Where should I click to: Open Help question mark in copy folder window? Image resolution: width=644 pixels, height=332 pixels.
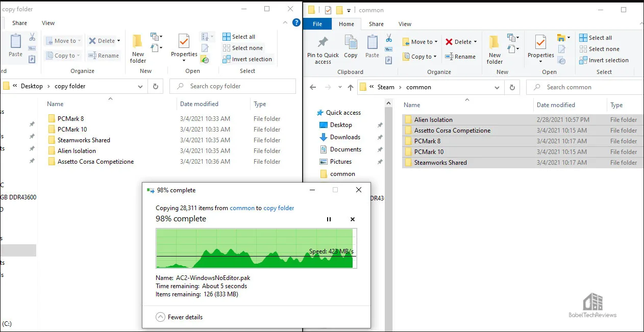coord(296,23)
